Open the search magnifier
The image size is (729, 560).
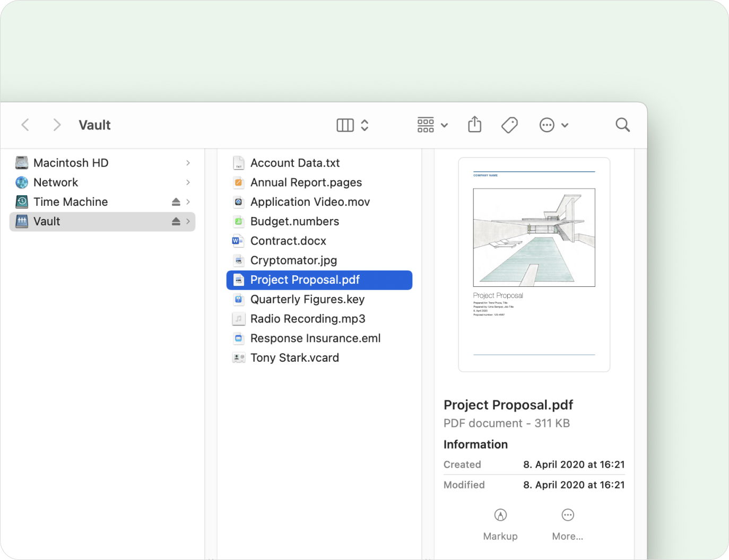tap(622, 125)
